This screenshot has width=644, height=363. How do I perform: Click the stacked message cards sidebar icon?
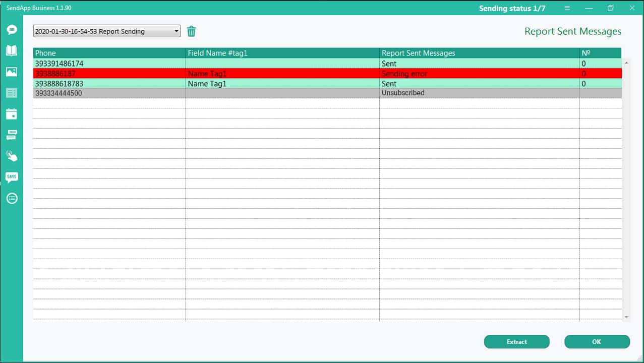click(x=12, y=135)
